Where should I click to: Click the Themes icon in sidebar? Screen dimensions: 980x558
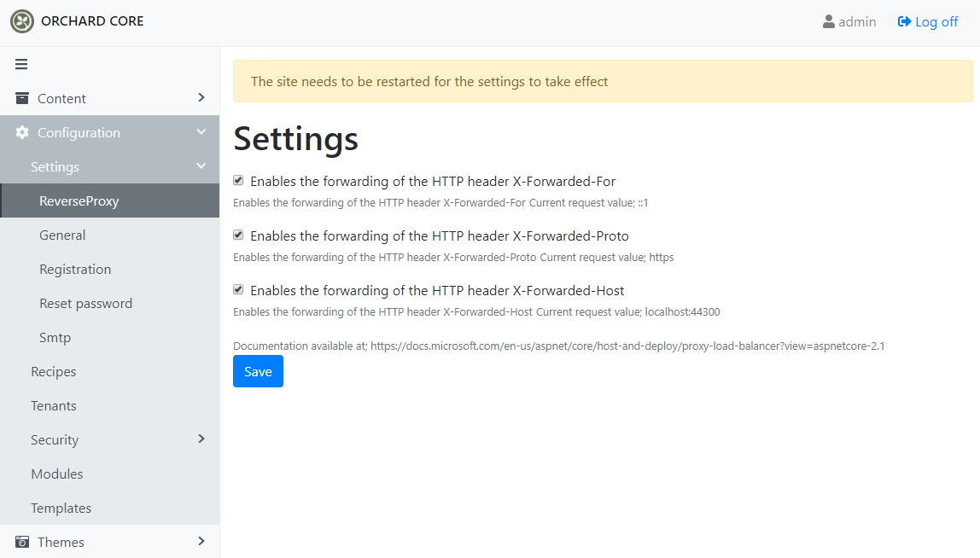22,542
